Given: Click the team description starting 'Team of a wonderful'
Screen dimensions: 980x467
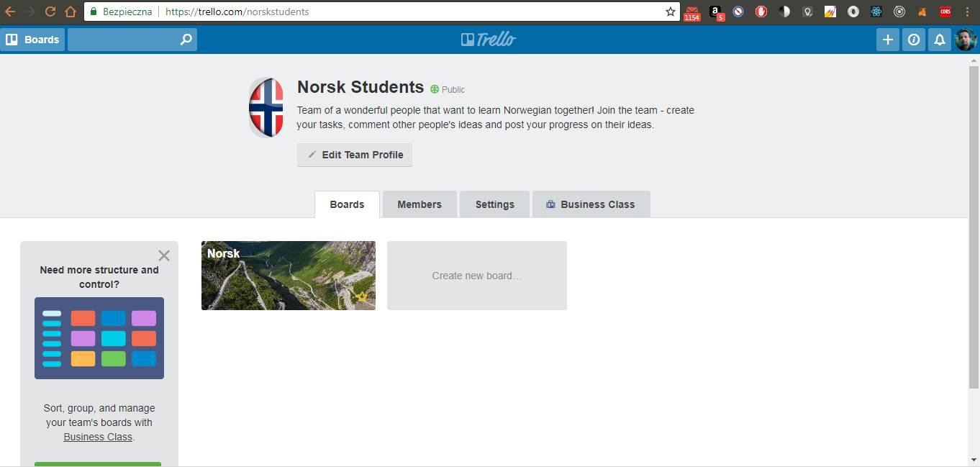Looking at the screenshot, I should click(496, 117).
